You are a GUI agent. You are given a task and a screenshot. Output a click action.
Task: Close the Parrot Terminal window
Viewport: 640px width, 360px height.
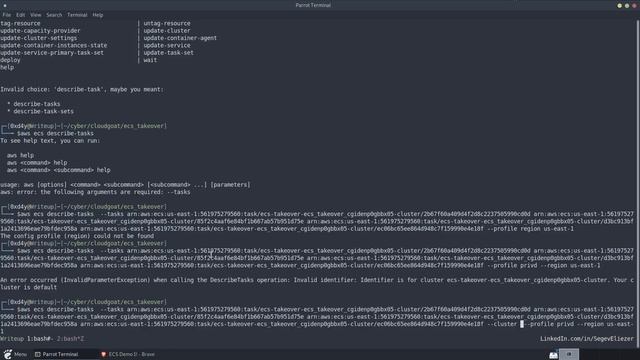(x=635, y=5)
